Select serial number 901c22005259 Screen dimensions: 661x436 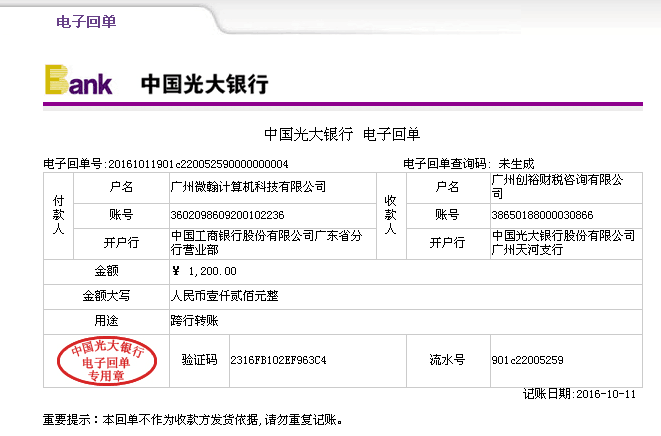pos(527,360)
